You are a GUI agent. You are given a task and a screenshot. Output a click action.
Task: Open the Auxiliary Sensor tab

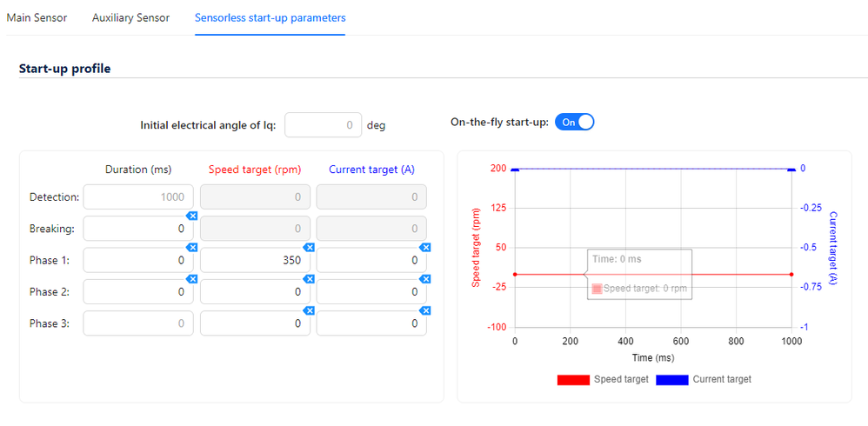(x=130, y=17)
